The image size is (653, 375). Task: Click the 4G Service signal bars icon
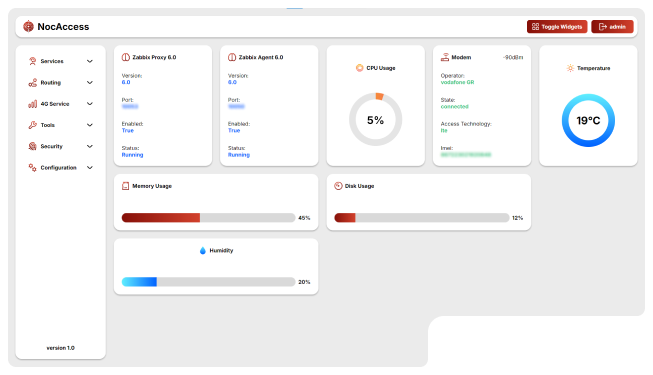[x=32, y=104]
